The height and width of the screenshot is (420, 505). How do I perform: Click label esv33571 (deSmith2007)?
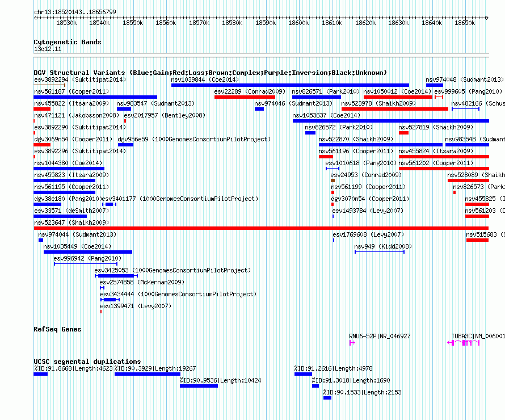pyautogui.click(x=71, y=211)
